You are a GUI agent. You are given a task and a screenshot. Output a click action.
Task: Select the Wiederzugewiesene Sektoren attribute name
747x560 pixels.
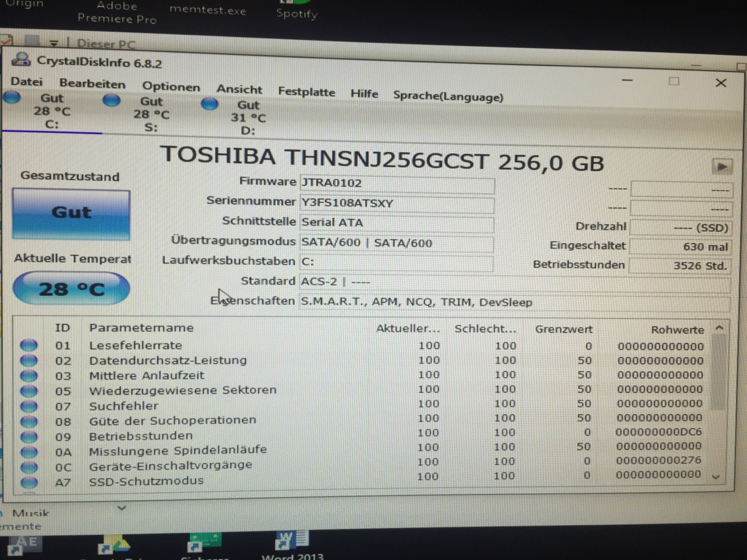pos(182,390)
